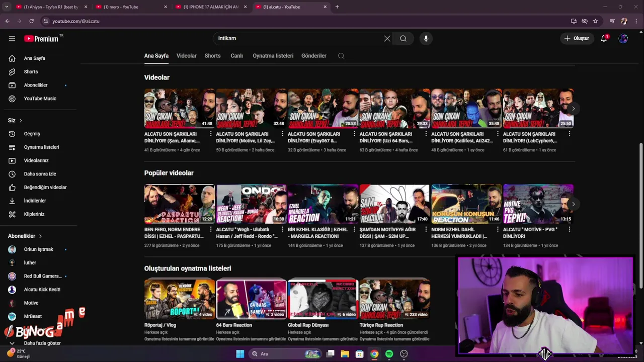Open the notifications bell
The height and width of the screenshot is (362, 644).
[604, 38]
